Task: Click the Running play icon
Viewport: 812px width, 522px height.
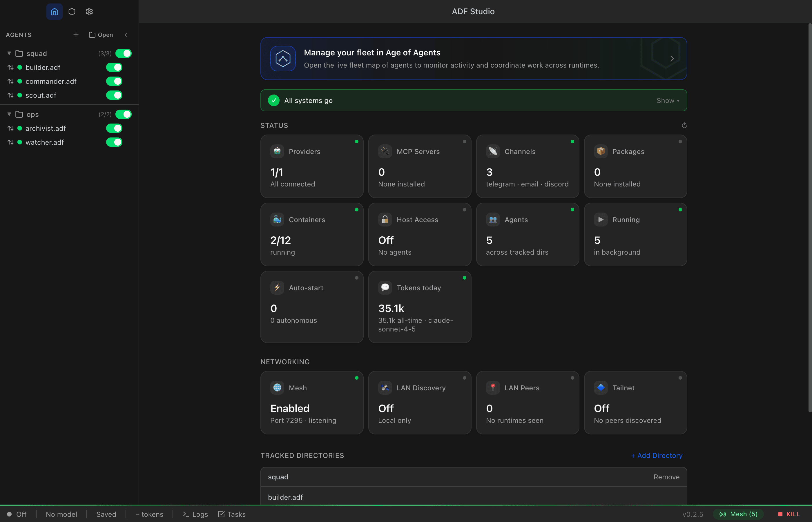Action: pos(601,219)
